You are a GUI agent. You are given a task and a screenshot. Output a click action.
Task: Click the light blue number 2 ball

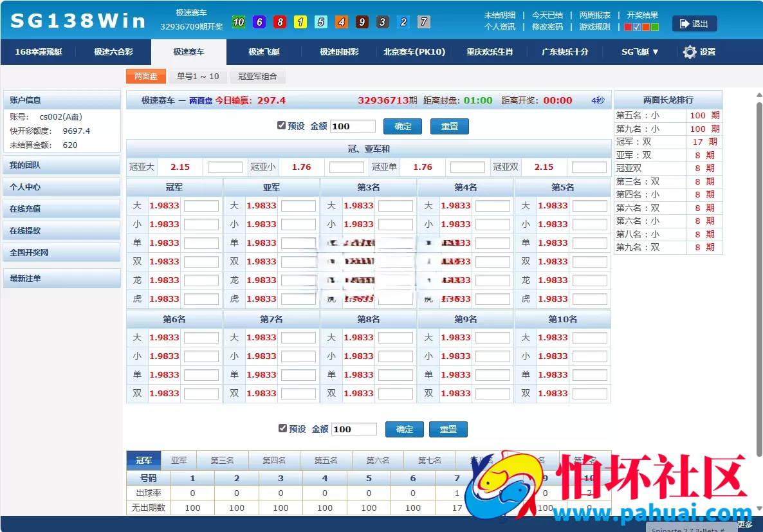click(403, 22)
